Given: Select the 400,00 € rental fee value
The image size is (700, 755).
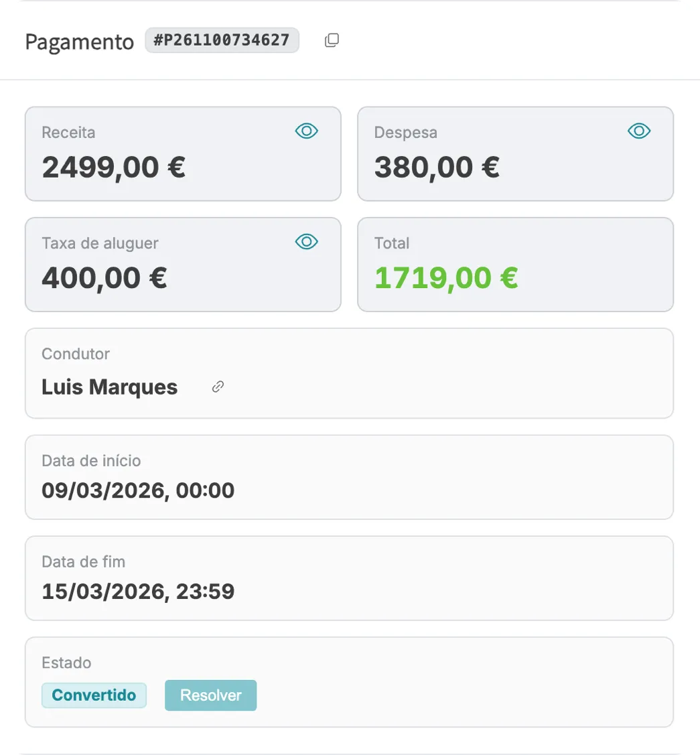Looking at the screenshot, I should 104,277.
